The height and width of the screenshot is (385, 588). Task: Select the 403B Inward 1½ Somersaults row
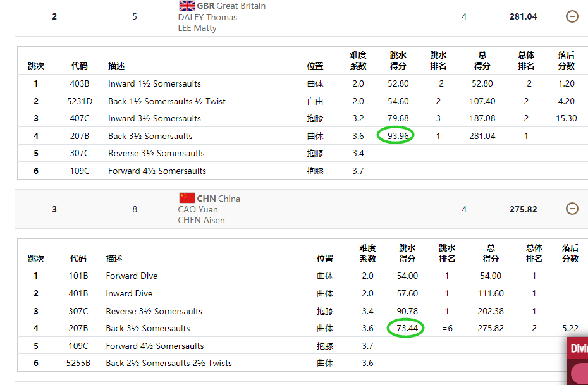154,83
